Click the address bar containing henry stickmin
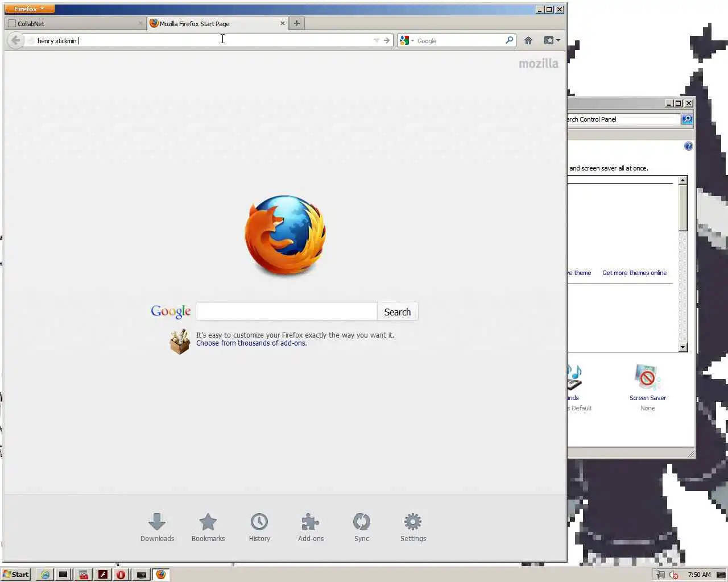Viewport: 728px width, 582px height. point(199,40)
